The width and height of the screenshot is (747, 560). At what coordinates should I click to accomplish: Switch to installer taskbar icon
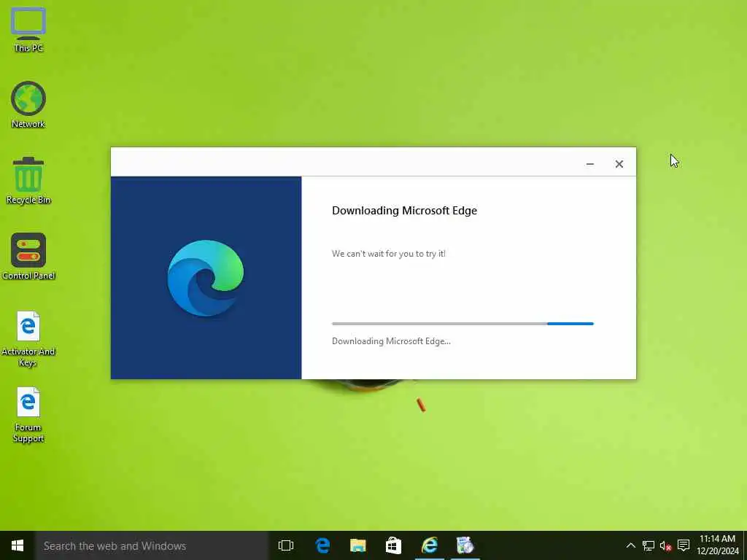coord(465,545)
